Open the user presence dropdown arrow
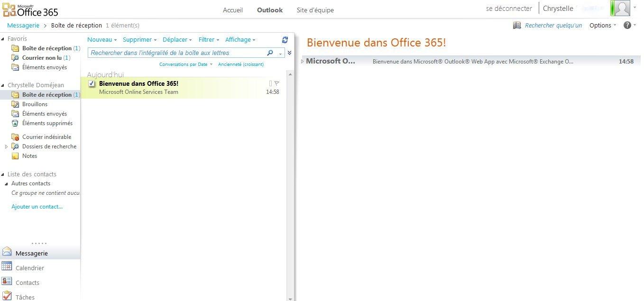The width and height of the screenshot is (644, 301). point(635,8)
